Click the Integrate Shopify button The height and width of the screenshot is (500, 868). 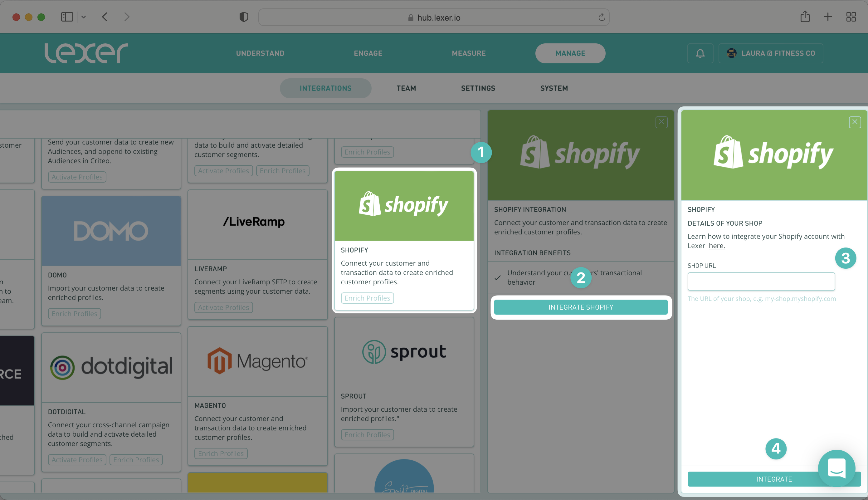coord(581,307)
